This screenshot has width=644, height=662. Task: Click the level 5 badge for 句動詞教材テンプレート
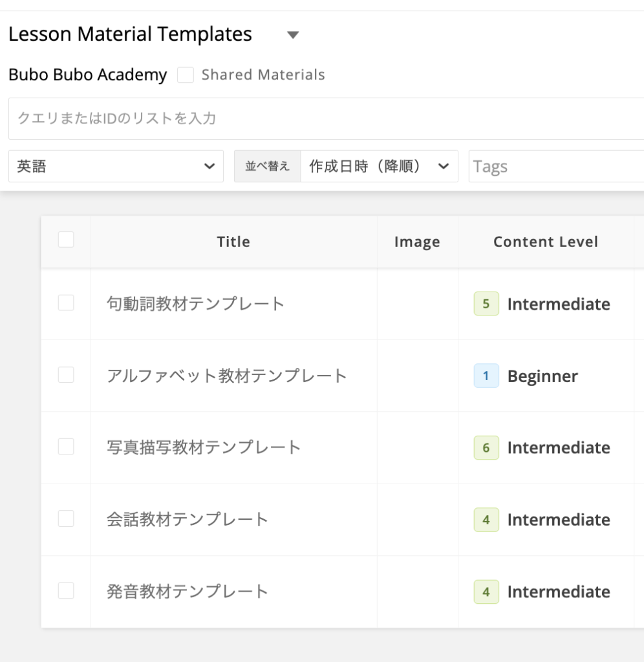click(486, 304)
